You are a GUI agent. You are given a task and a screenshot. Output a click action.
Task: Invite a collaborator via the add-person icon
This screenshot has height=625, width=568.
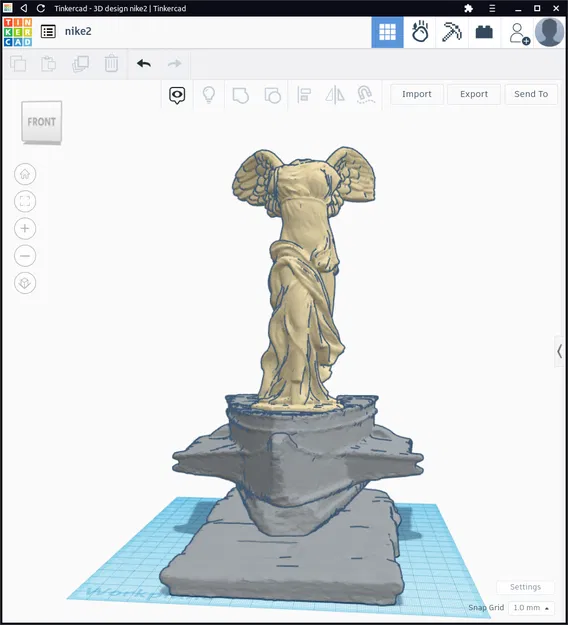(x=519, y=33)
